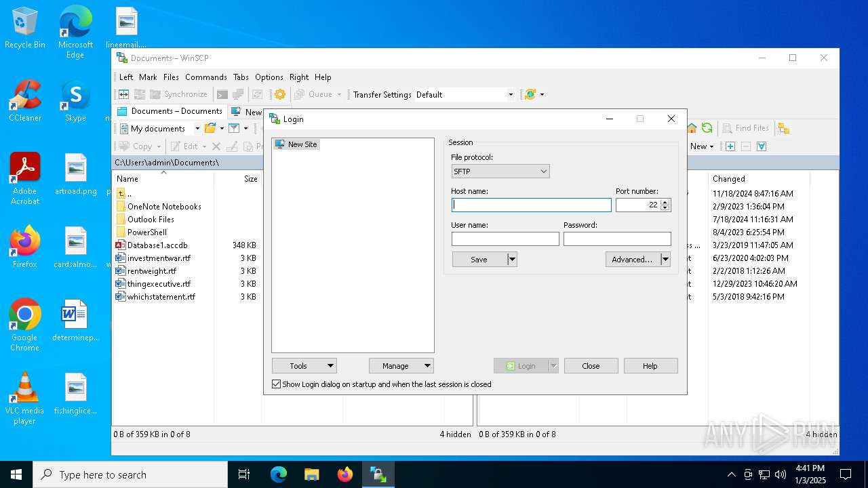The width and height of the screenshot is (868, 488).
Task: Open the Windows Start menu
Action: pyautogui.click(x=16, y=474)
